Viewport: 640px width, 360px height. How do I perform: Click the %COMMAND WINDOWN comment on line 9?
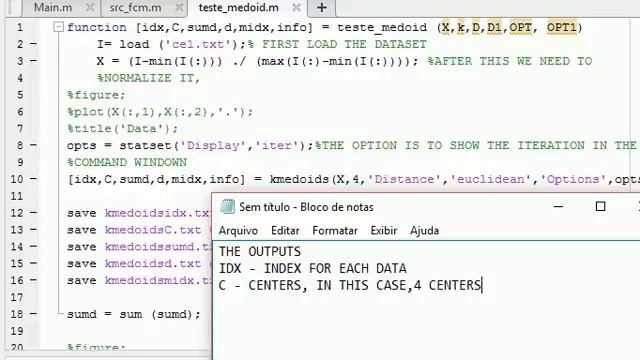[x=127, y=162]
